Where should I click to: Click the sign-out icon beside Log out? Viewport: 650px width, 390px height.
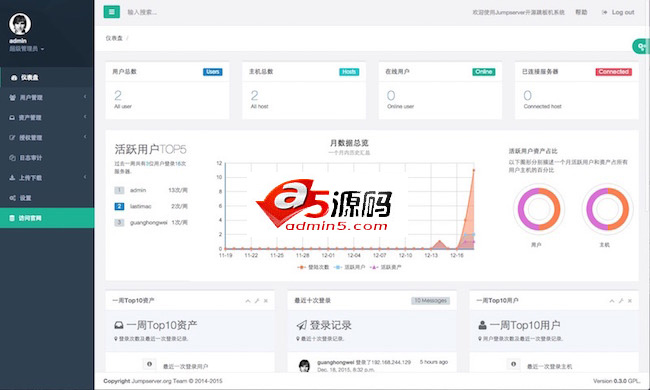[x=605, y=12]
